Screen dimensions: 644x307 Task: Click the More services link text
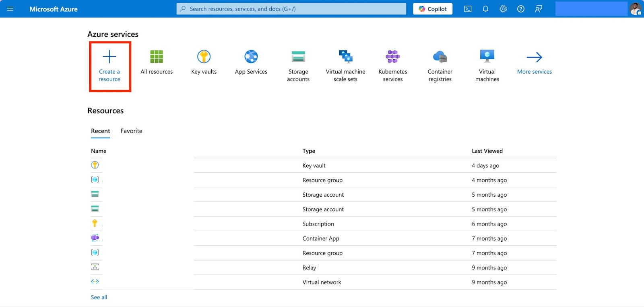click(x=535, y=72)
